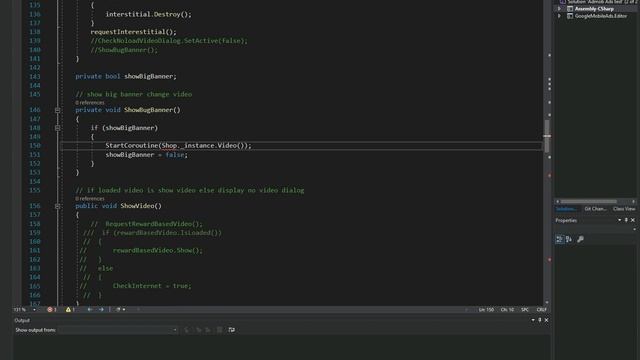Place cursor on StartCoroutine line 150
The height and width of the screenshot is (360, 640).
click(x=178, y=146)
